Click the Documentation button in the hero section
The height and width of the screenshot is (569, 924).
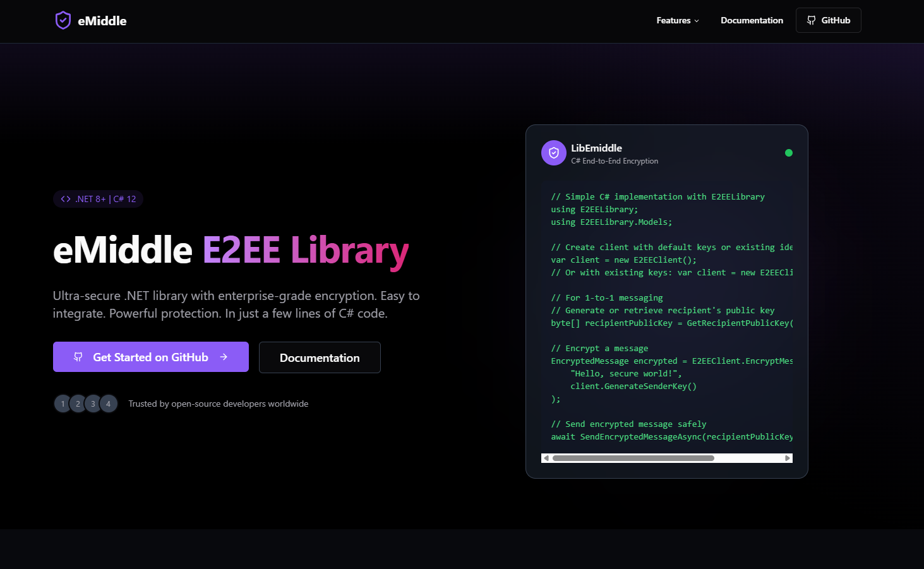coord(320,357)
